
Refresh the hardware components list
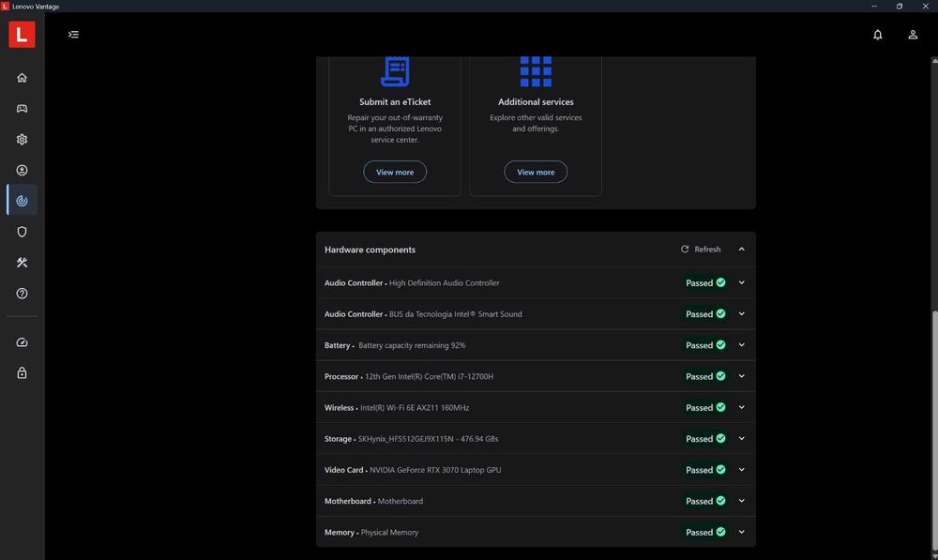pyautogui.click(x=701, y=250)
